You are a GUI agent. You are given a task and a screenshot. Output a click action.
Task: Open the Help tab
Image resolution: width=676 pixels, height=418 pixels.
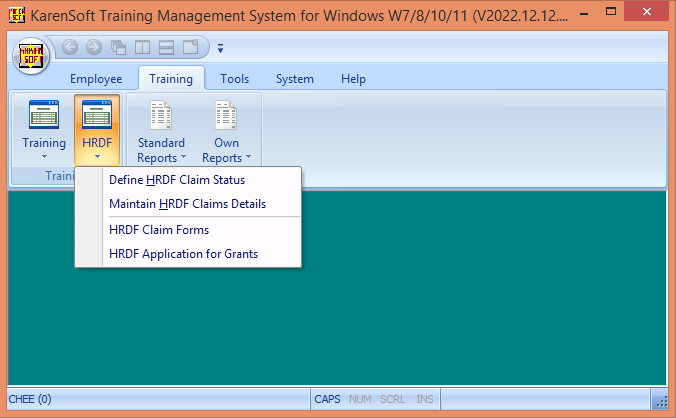pos(354,79)
